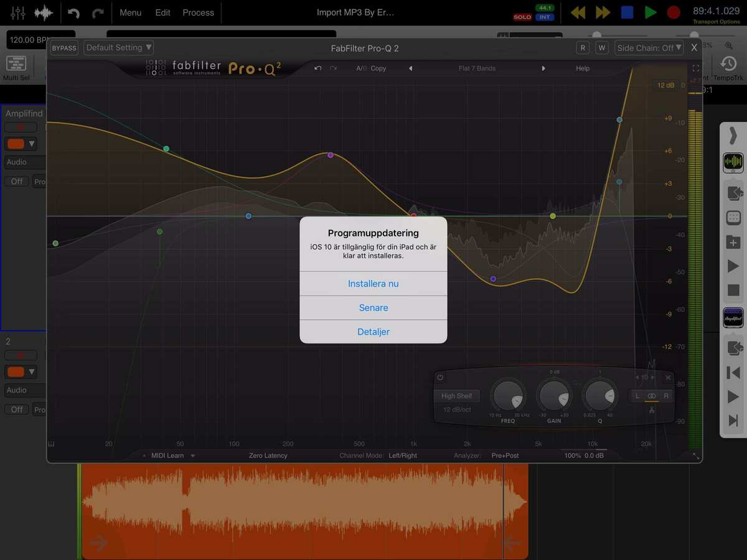Viewport: 747px width, 560px height.
Task: Toggle the BYPASS button of Pro-Q 2
Action: 64,48
